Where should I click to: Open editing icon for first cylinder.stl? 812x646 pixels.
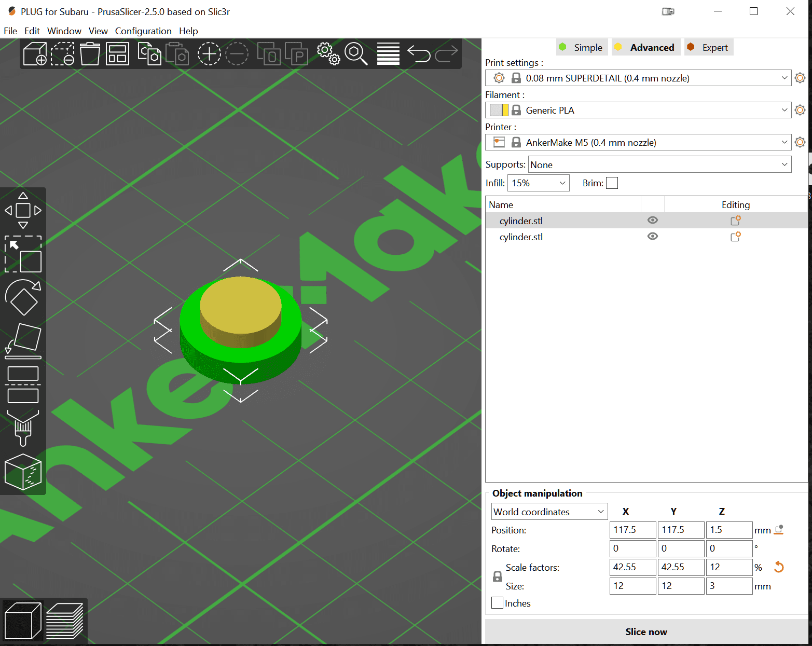735,221
